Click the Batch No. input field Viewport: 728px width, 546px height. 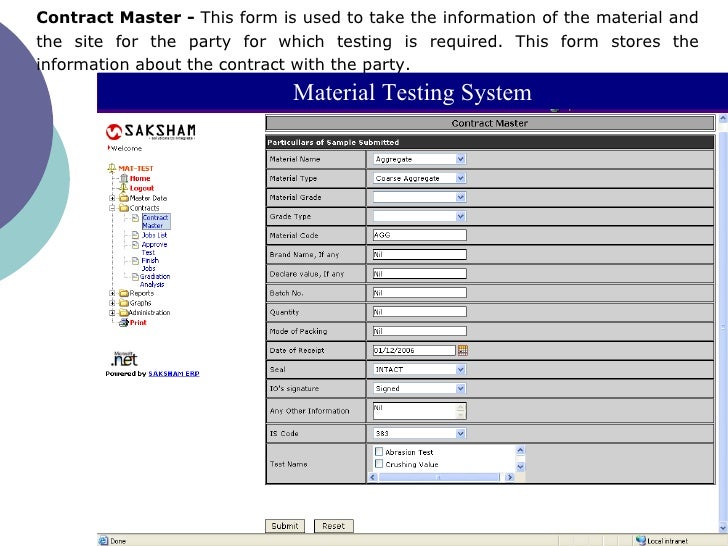(419, 292)
